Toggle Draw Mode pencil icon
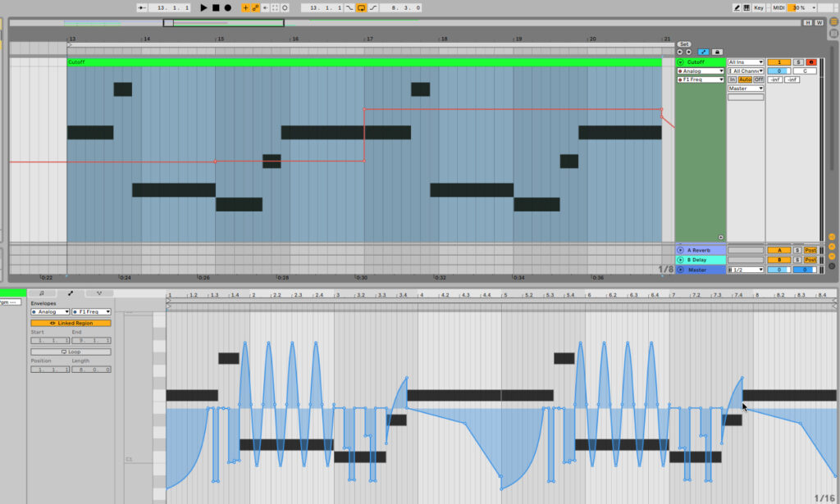The image size is (840, 504). click(737, 7)
